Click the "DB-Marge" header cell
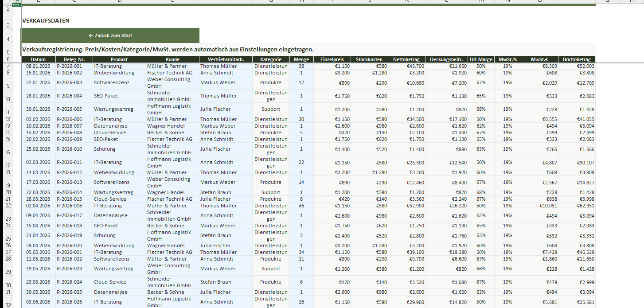 point(481,59)
